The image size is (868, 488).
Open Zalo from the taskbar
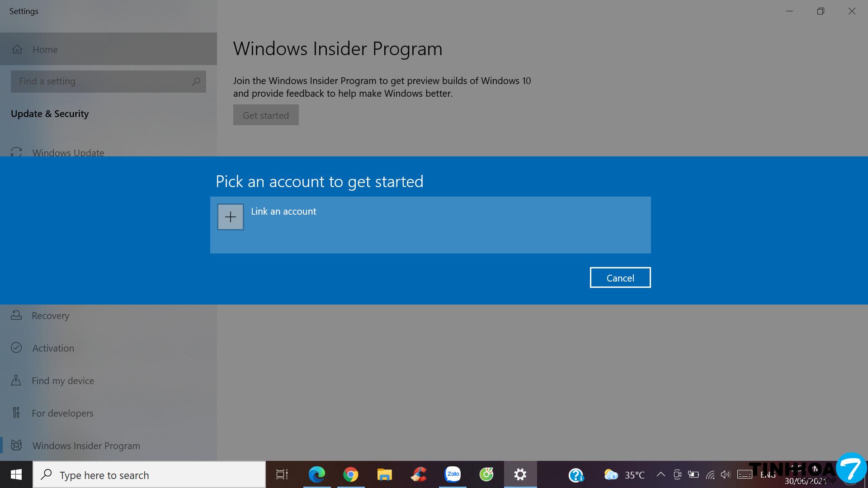pos(453,474)
